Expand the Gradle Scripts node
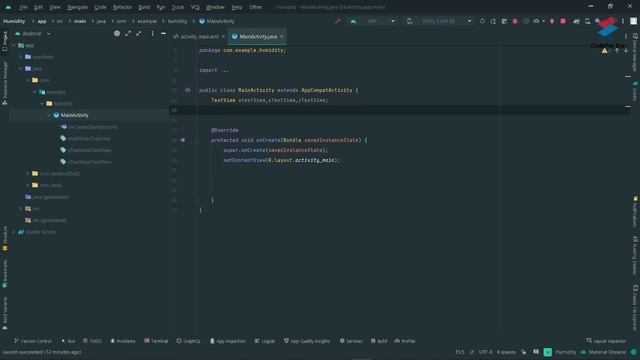Screen dimensions: 640x360 (x=14, y=232)
